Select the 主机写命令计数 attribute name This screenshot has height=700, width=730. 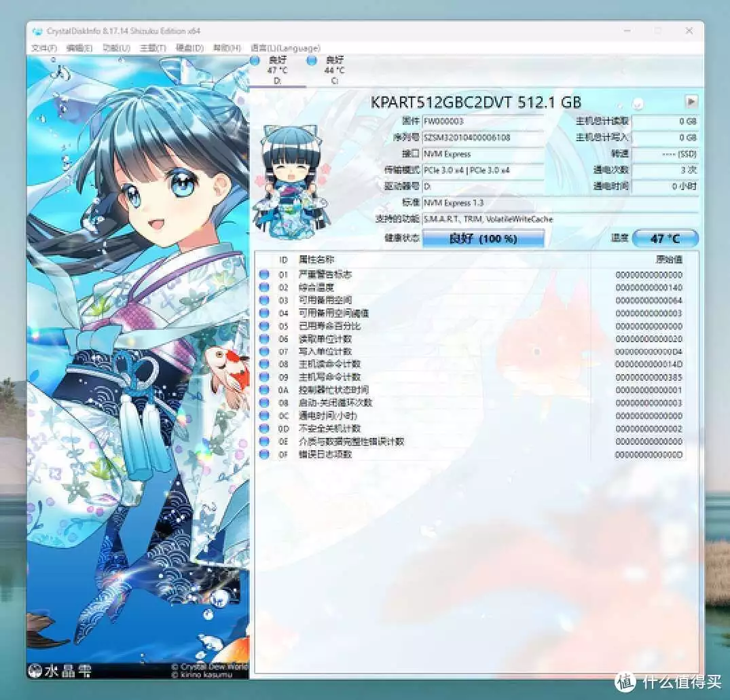[x=329, y=377]
